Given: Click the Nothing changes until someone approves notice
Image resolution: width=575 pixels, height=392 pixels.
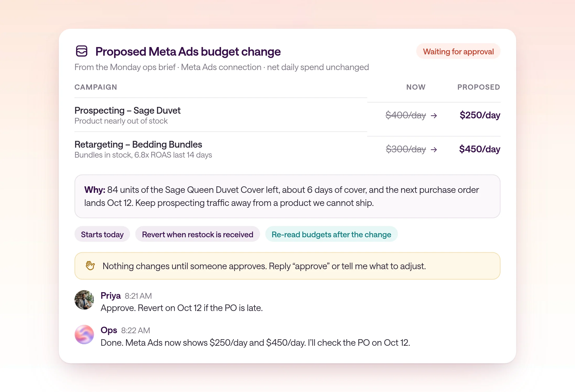Looking at the screenshot, I should pos(287,266).
